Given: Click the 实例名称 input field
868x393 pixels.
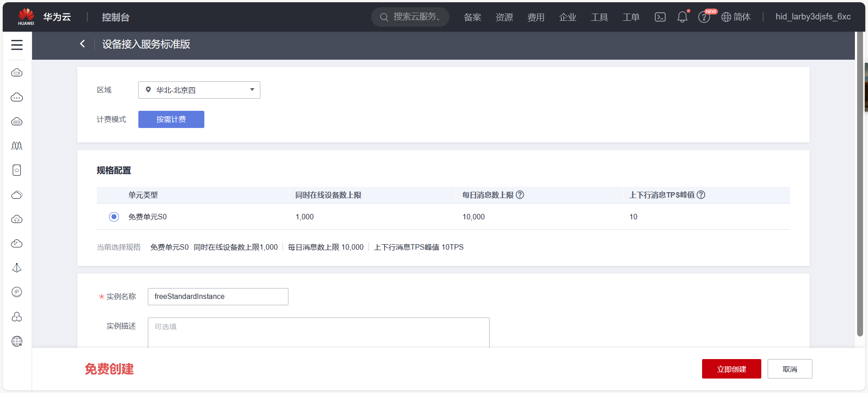Looking at the screenshot, I should click(218, 297).
